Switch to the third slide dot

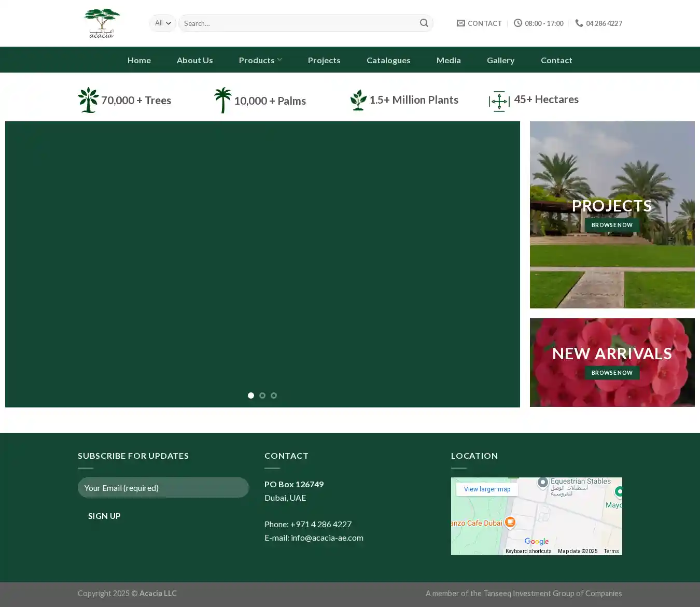pyautogui.click(x=274, y=396)
